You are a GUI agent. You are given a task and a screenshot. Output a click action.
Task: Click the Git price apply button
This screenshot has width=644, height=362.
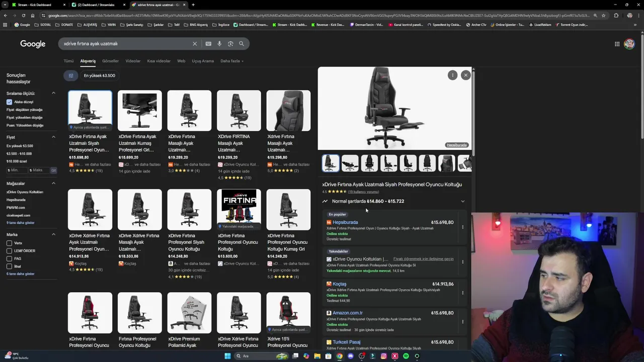(53, 170)
